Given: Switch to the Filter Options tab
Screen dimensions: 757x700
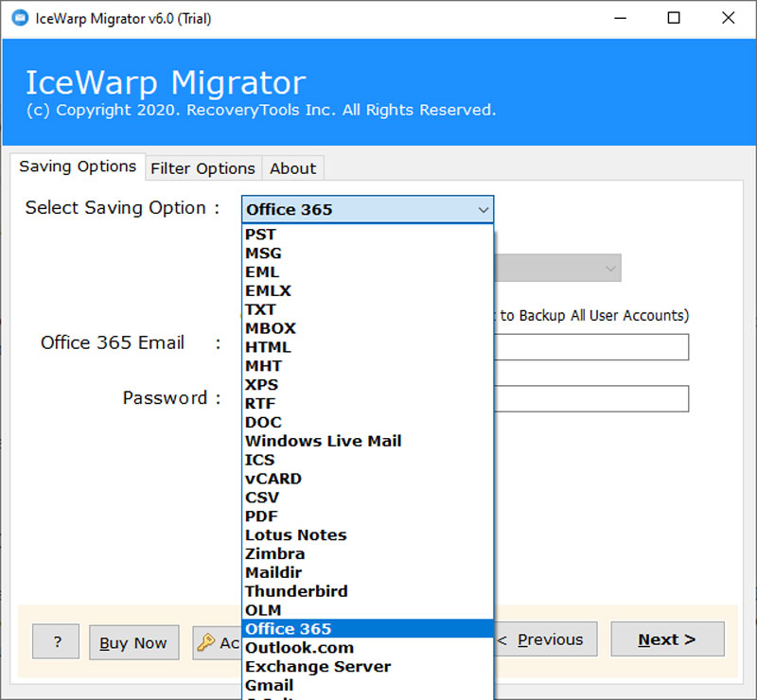Looking at the screenshot, I should pyautogui.click(x=202, y=168).
